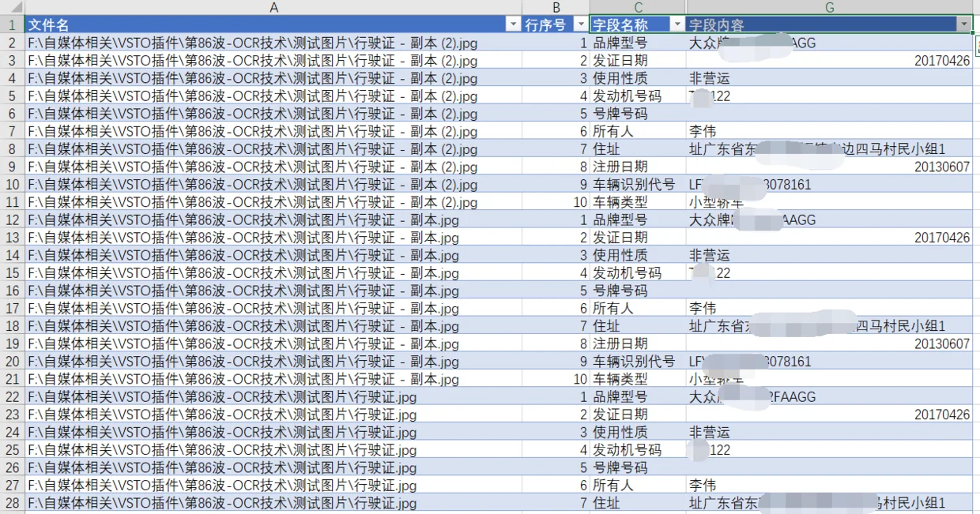This screenshot has width=980, height=514.
Task: Click the select-all corner triangle
Action: click(x=12, y=7)
